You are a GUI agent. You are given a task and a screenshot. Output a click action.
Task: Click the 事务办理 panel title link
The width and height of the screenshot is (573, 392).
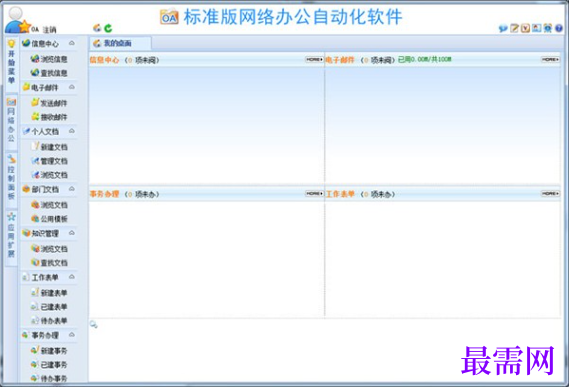click(105, 194)
